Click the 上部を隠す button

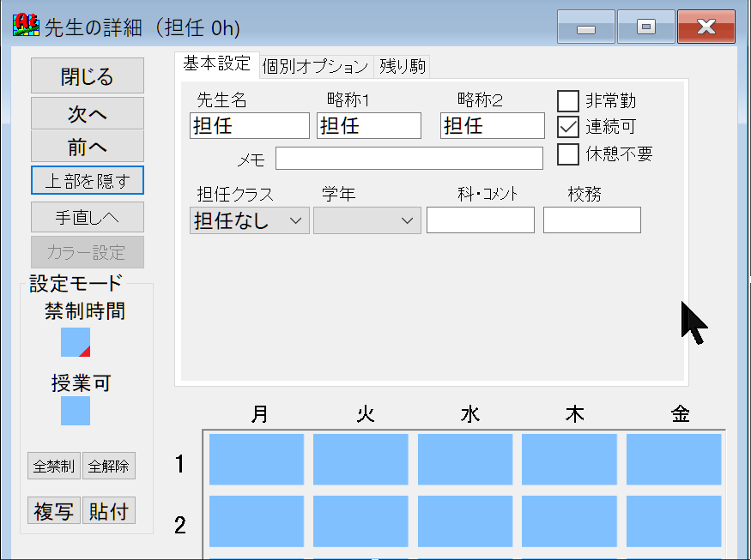point(88,181)
